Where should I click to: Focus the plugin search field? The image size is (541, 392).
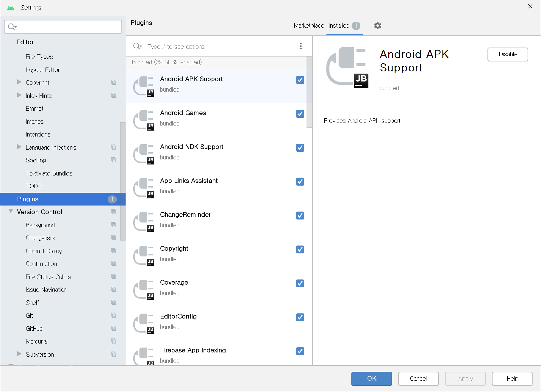pyautogui.click(x=219, y=46)
